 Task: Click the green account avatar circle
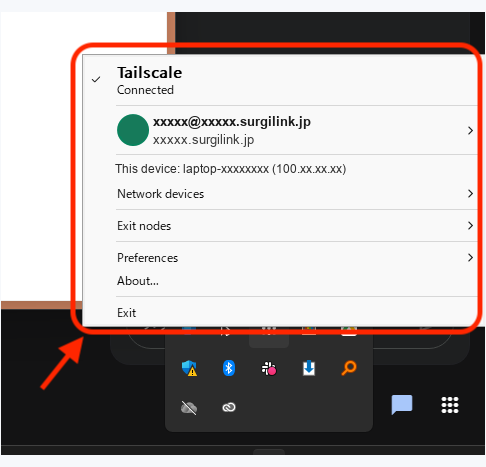point(133,130)
